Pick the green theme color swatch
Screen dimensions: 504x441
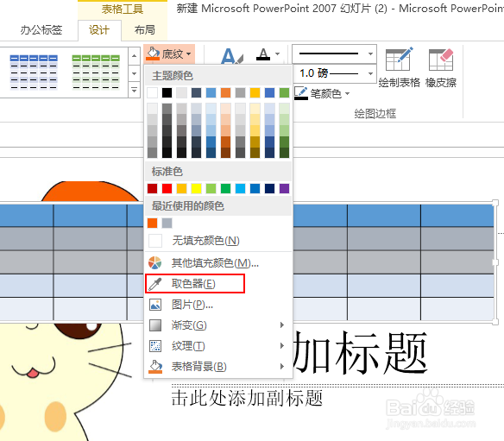(x=285, y=93)
